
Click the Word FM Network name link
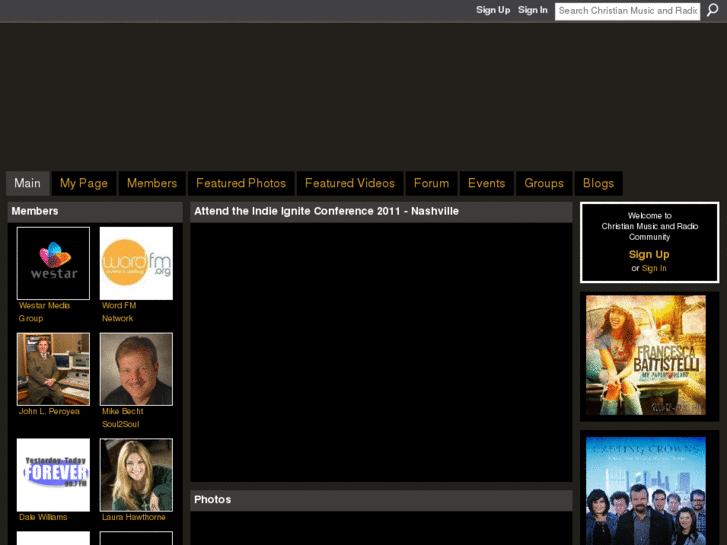pos(119,312)
